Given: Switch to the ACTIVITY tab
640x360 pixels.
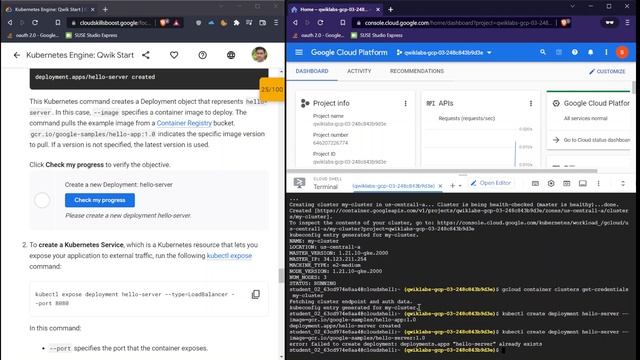Looking at the screenshot, I should pos(359,71).
